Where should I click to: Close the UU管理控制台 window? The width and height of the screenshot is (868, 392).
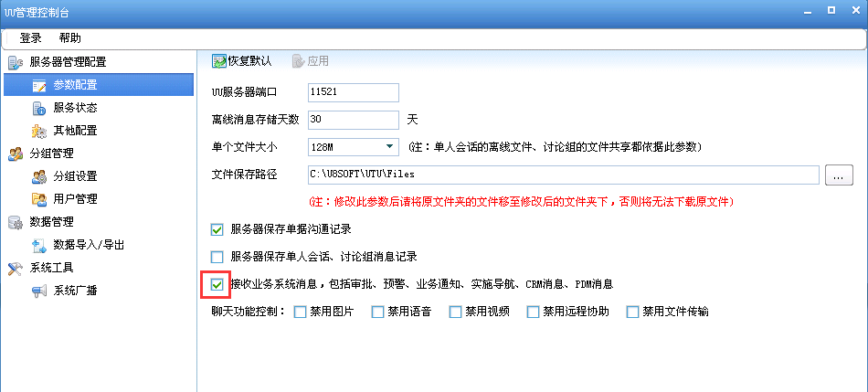855,10
